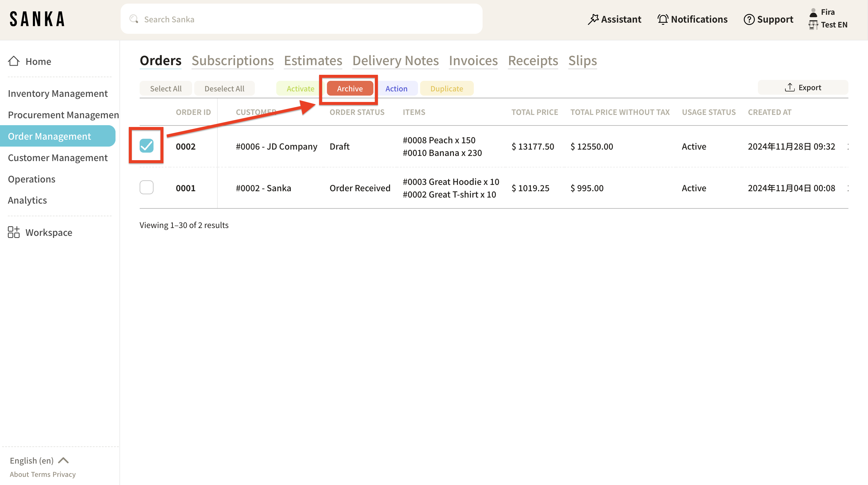The width and height of the screenshot is (868, 485).
Task: Check the order 0001 checkbox
Action: [x=147, y=187]
